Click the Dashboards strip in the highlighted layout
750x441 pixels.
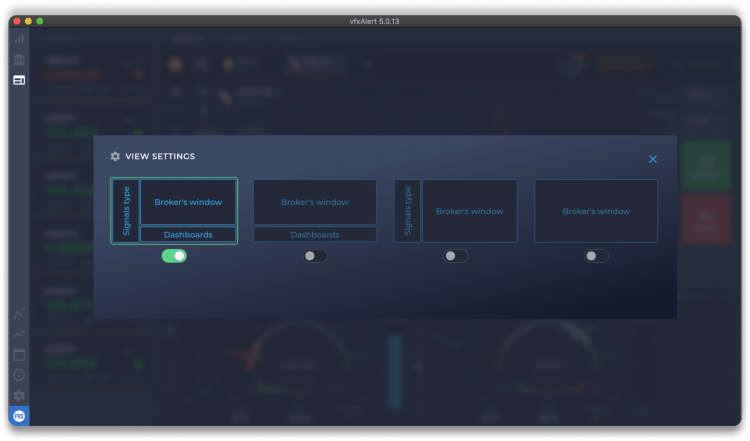click(x=188, y=234)
